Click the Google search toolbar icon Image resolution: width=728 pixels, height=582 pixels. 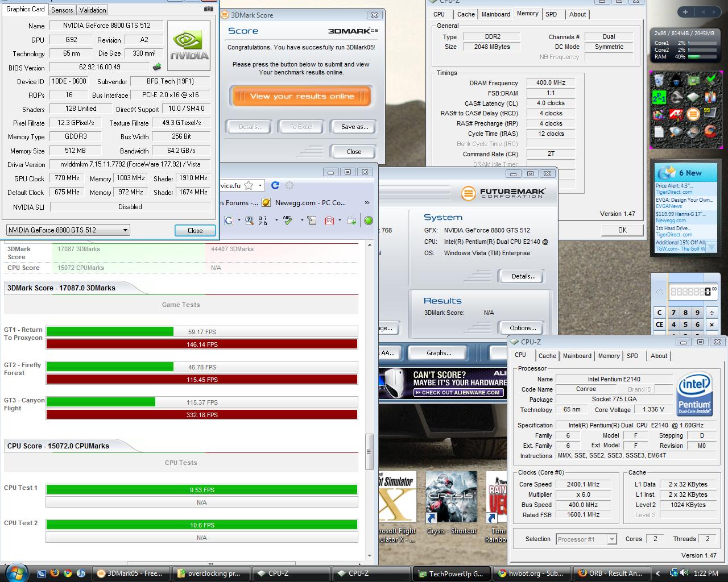[x=229, y=221]
